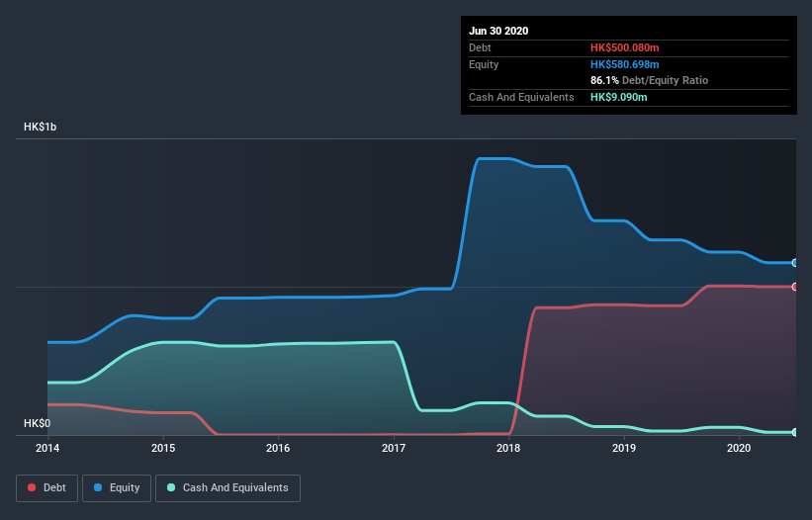Image resolution: width=812 pixels, height=520 pixels.
Task: Click the teal Cash And Equivalents legend dot
Action: tap(171, 487)
